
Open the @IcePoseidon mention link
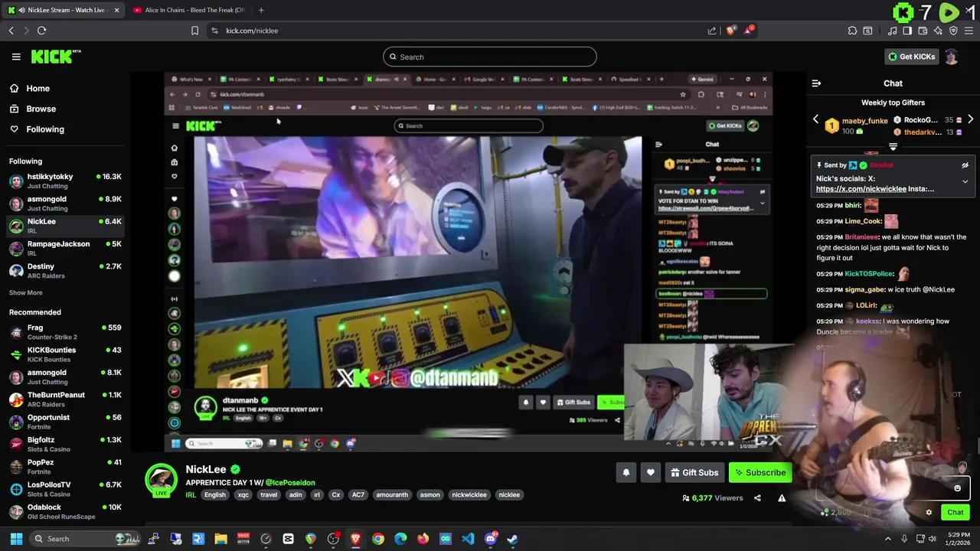(290, 483)
